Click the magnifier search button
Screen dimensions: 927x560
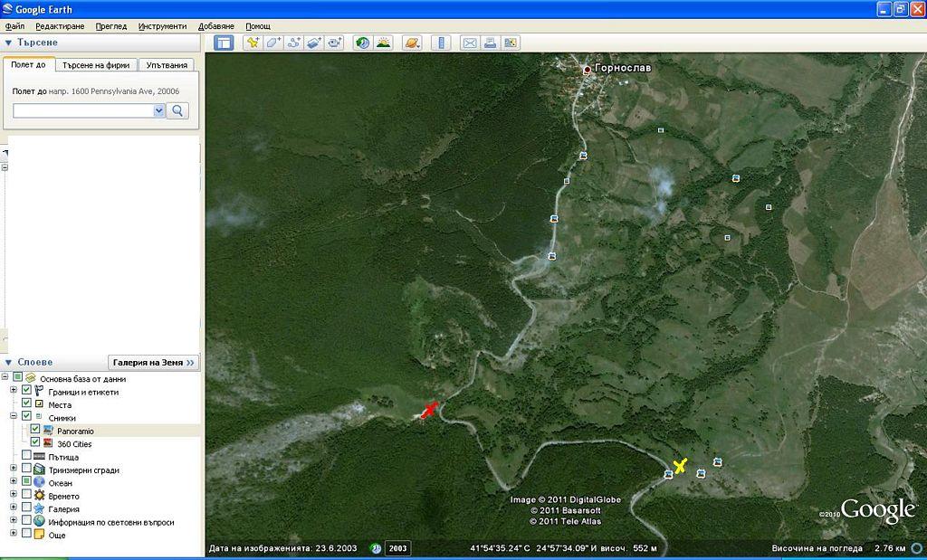click(177, 110)
